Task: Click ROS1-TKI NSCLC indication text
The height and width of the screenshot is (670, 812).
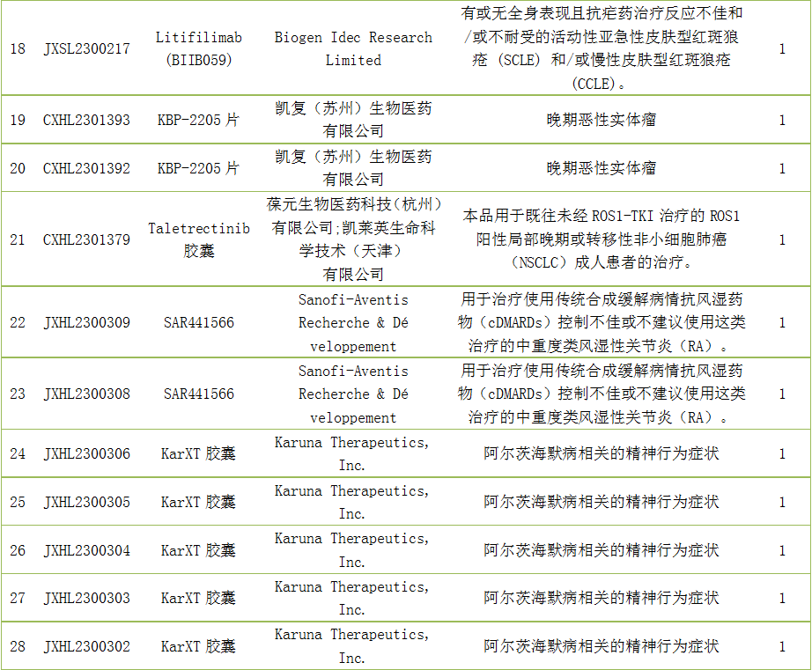Action: click(x=602, y=239)
